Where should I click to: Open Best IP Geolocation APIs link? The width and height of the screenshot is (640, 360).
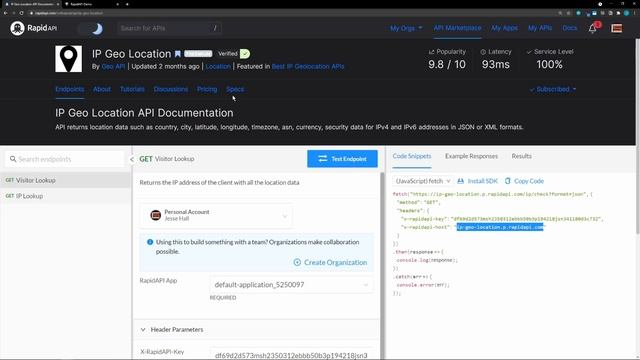pyautogui.click(x=308, y=67)
